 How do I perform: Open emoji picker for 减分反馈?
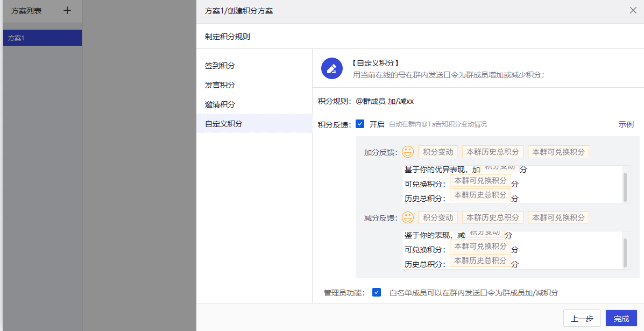pyautogui.click(x=408, y=217)
